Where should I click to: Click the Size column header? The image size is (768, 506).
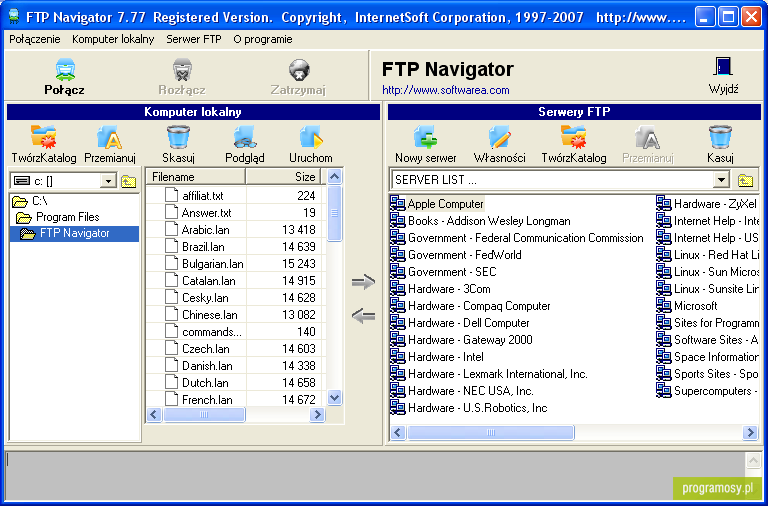(x=284, y=177)
